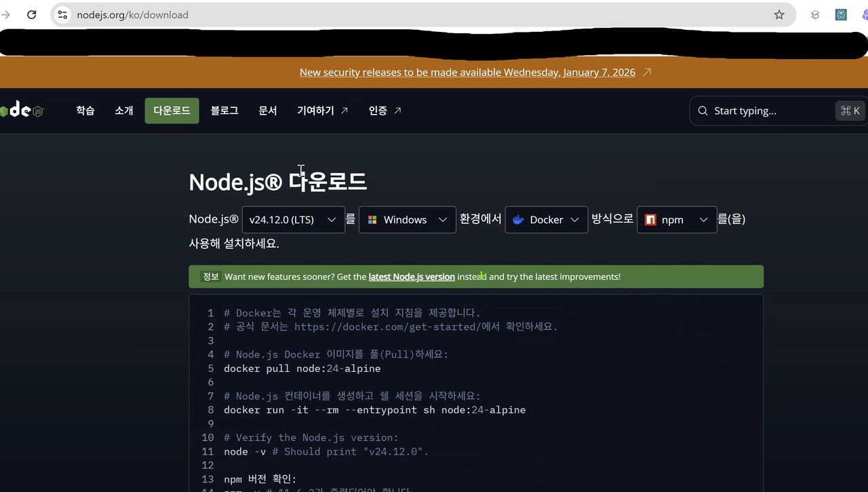The image size is (868, 492).
Task: Reload the page with browser refresh icon
Action: (x=31, y=14)
